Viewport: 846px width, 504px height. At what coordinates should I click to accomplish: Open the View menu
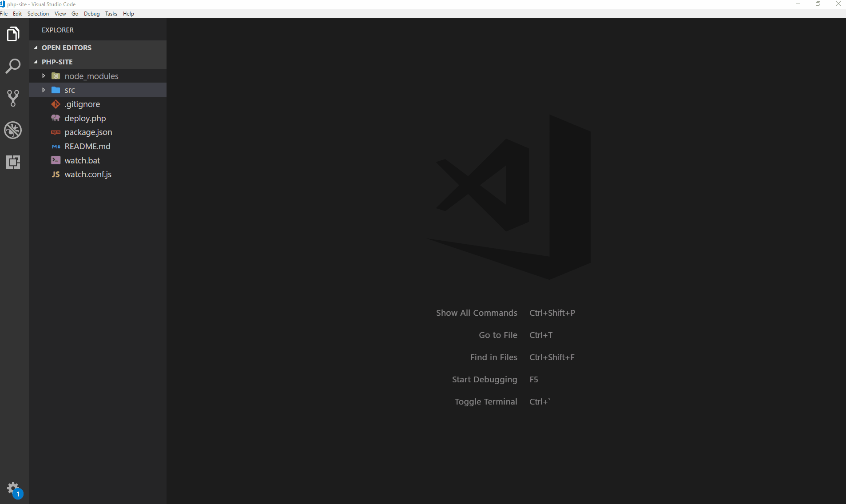[60, 14]
